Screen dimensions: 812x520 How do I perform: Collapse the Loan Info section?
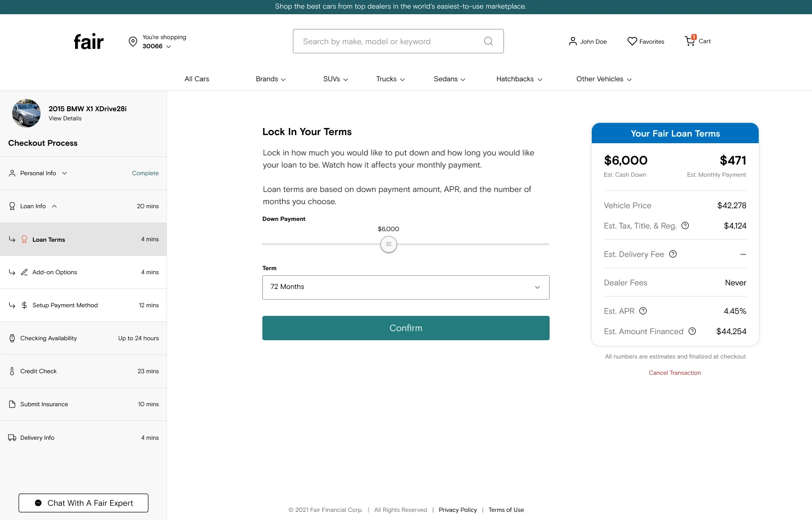[83, 206]
